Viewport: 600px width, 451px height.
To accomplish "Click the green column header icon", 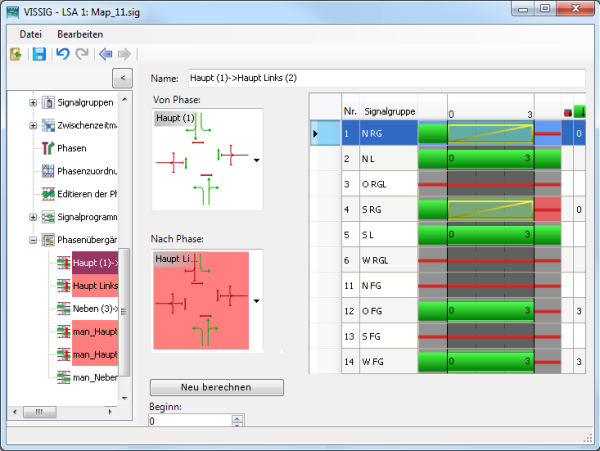I will (x=579, y=110).
